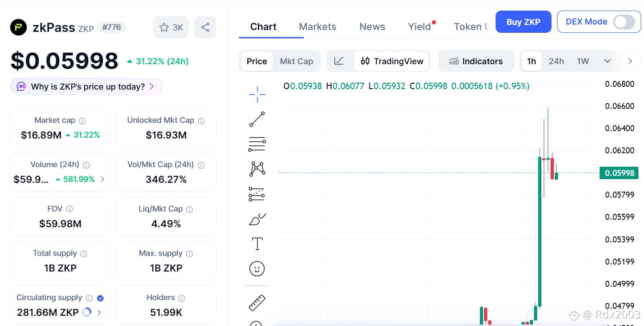Image resolution: width=644 pixels, height=326 pixels.
Task: Click the #776 rank badge
Action: pyautogui.click(x=111, y=27)
